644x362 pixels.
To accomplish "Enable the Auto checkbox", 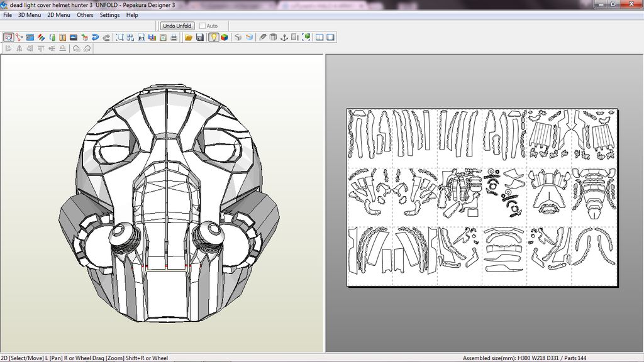I will 203,26.
